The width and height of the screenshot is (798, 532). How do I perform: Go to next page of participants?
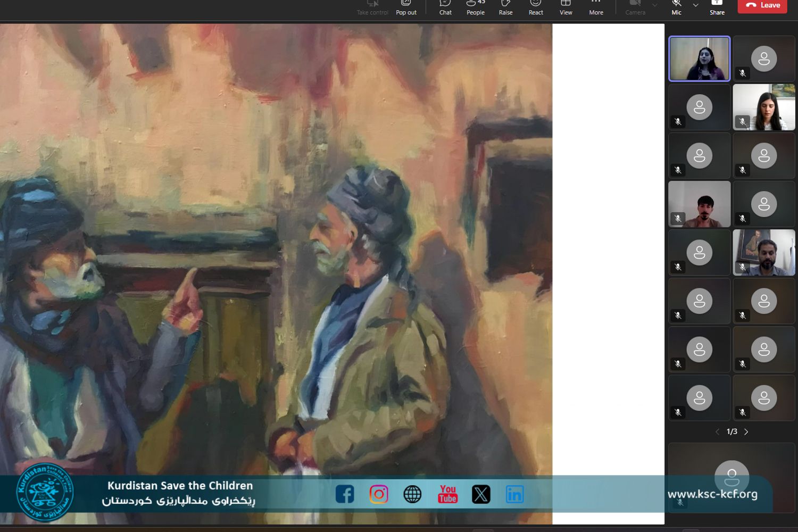[746, 432]
